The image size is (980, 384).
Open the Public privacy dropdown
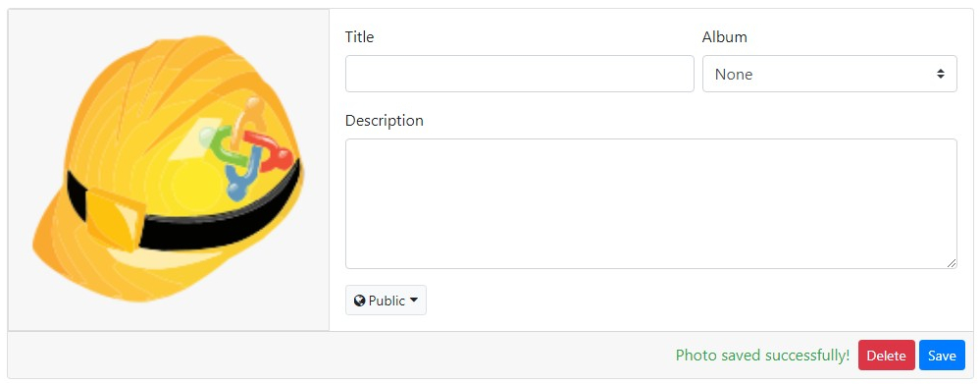tap(386, 301)
